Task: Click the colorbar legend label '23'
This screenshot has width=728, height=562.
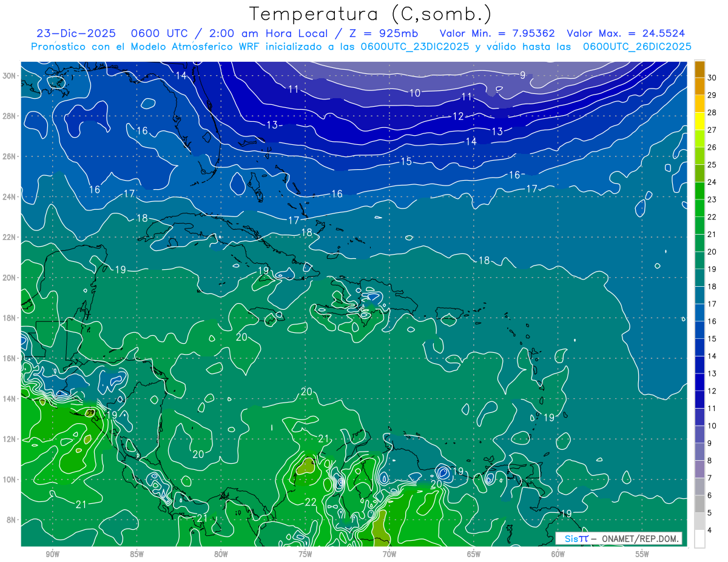Action: 712,199
